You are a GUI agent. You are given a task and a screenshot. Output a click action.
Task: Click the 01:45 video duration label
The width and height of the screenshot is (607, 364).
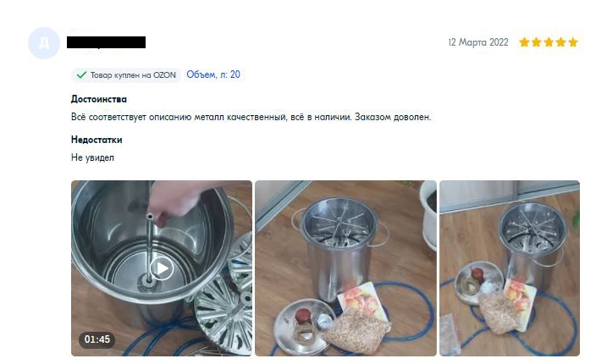point(97,339)
